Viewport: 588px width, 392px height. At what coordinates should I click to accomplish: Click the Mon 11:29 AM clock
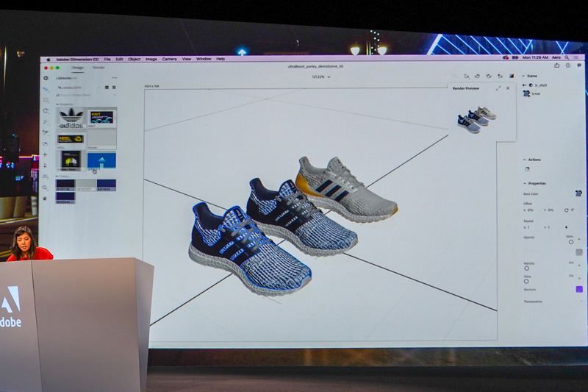click(535, 57)
